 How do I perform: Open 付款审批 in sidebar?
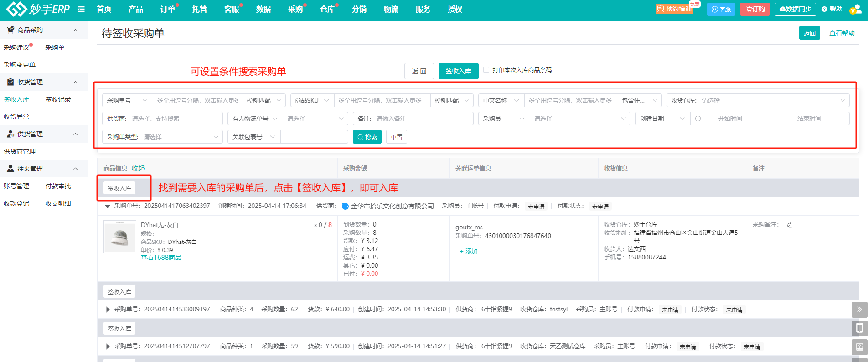(x=58, y=186)
